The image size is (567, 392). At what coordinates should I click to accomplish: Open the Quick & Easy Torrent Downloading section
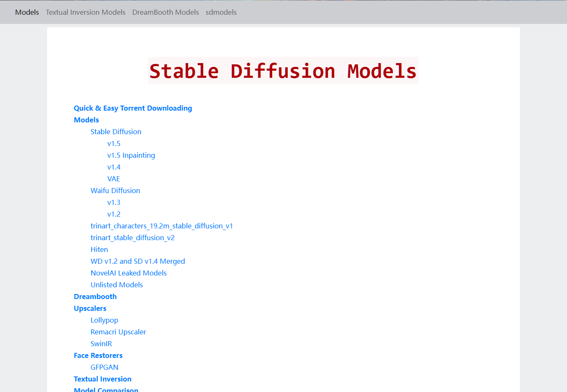133,108
